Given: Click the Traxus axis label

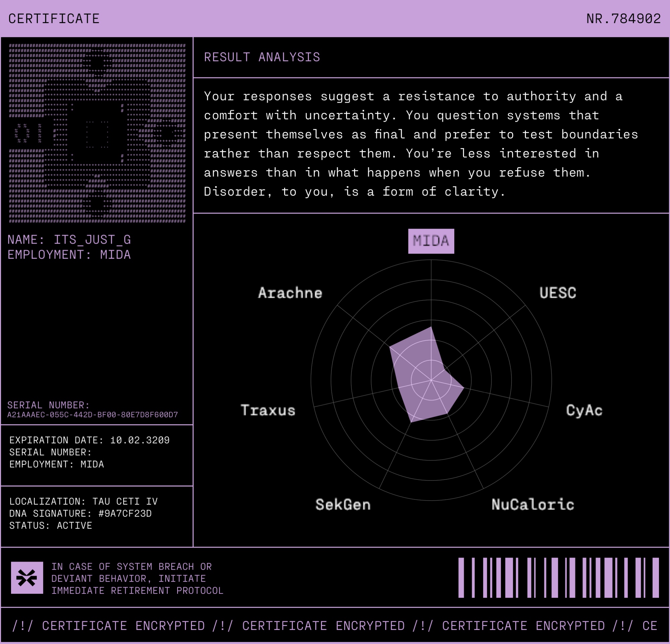Looking at the screenshot, I should coord(268,410).
